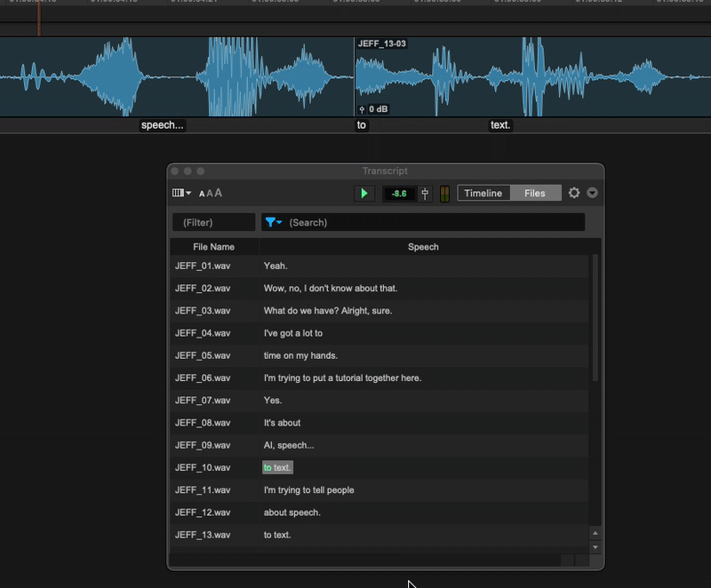Click the scroll up arrow in transcript list
711x588 pixels.
(595, 533)
